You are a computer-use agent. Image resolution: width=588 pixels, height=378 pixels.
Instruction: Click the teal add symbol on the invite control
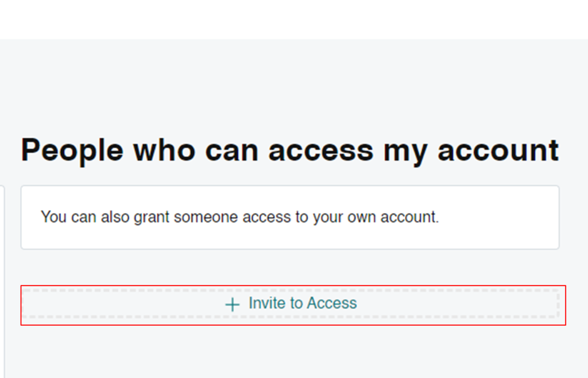[x=231, y=303]
